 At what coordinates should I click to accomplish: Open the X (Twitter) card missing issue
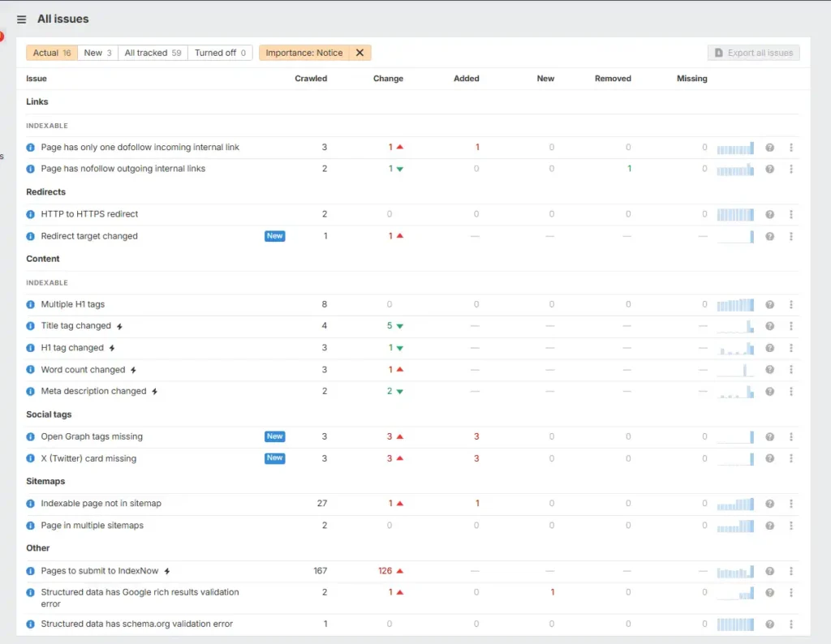pos(88,458)
